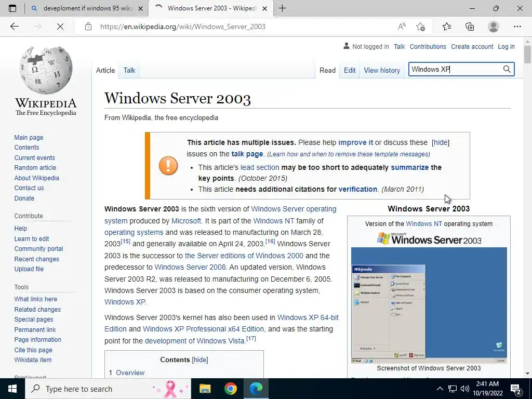This screenshot has height=399, width=532.
Task: Open the Article tab
Action: (x=105, y=70)
